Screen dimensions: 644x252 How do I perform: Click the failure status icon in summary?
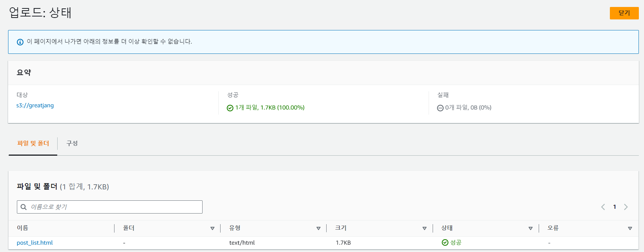click(440, 108)
